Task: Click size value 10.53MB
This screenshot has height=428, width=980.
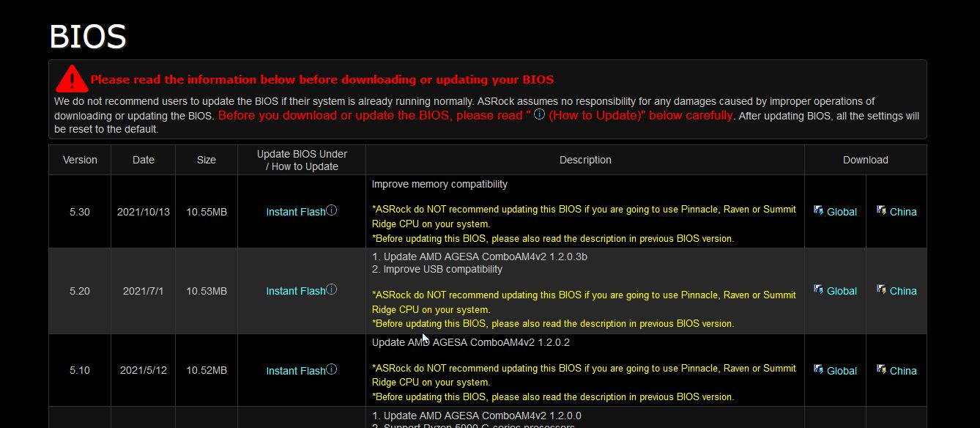Action: pyautogui.click(x=207, y=291)
